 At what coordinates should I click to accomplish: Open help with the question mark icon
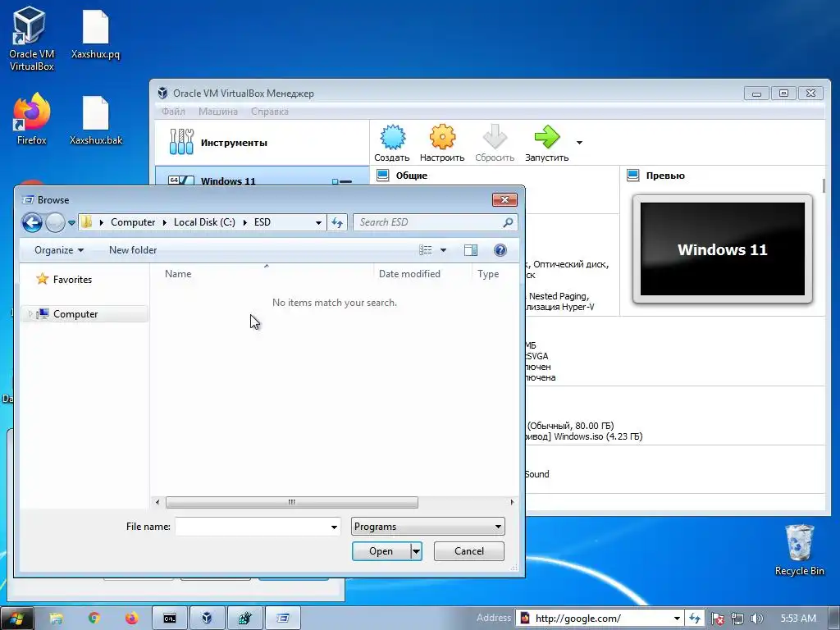pyautogui.click(x=500, y=250)
